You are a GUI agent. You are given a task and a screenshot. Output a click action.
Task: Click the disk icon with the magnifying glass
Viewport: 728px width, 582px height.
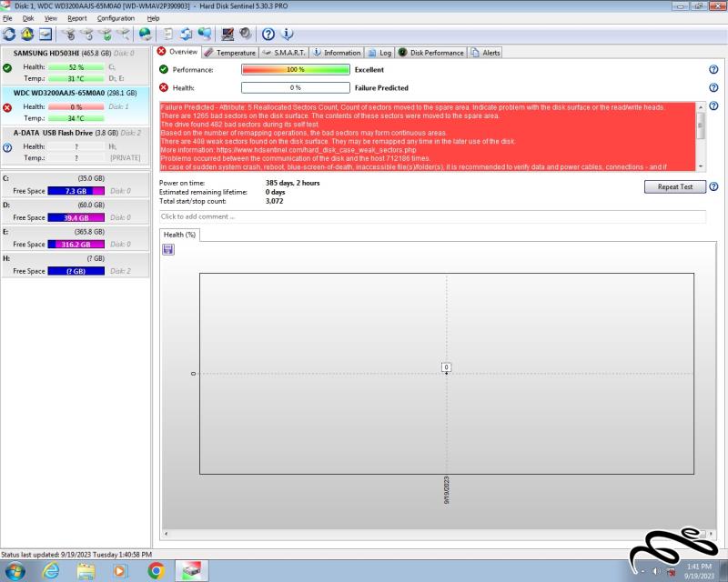click(x=123, y=34)
